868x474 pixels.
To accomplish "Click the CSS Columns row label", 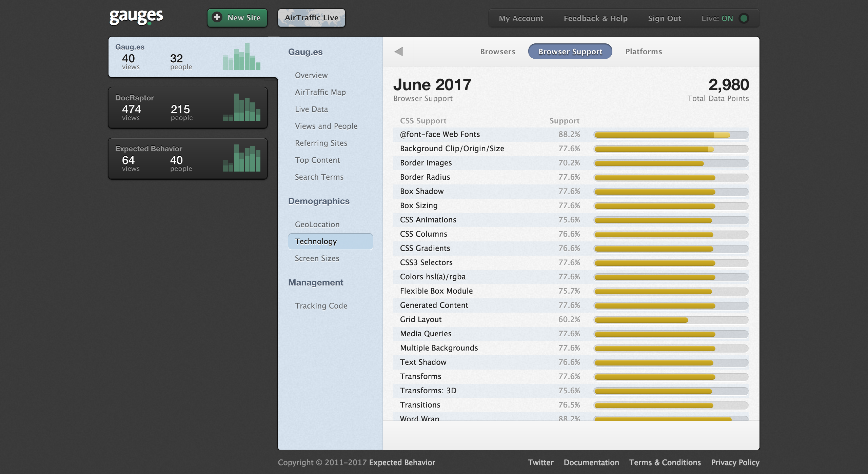I will (423, 234).
